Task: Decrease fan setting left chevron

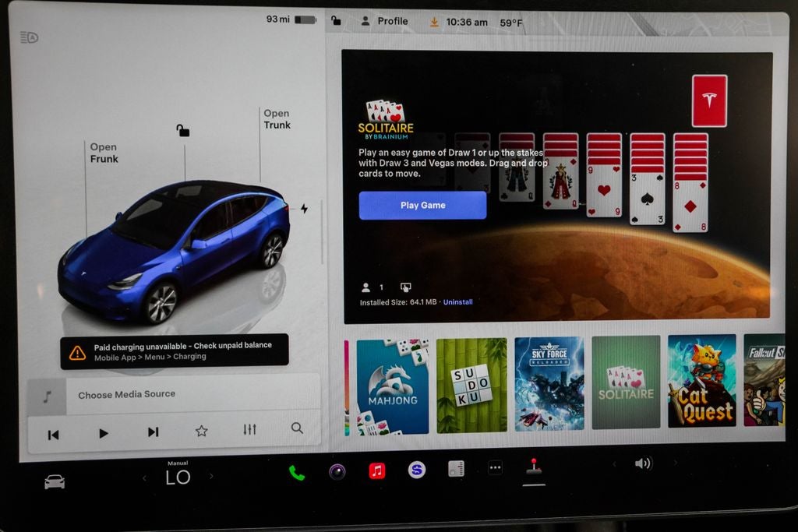Action: pos(144,477)
